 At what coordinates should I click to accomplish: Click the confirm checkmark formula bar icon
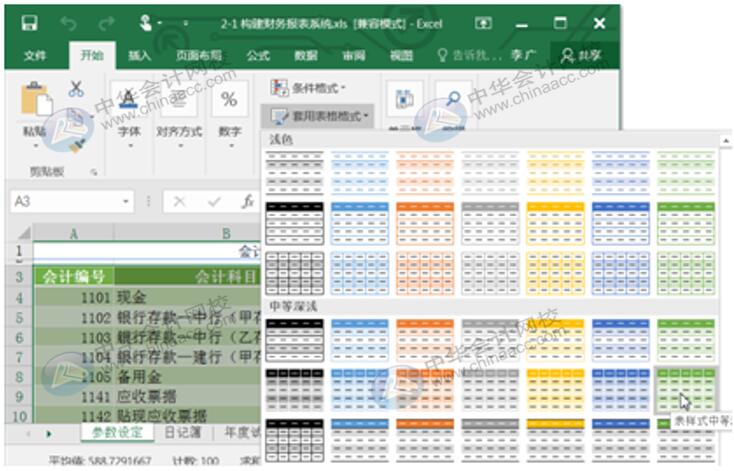tap(214, 202)
